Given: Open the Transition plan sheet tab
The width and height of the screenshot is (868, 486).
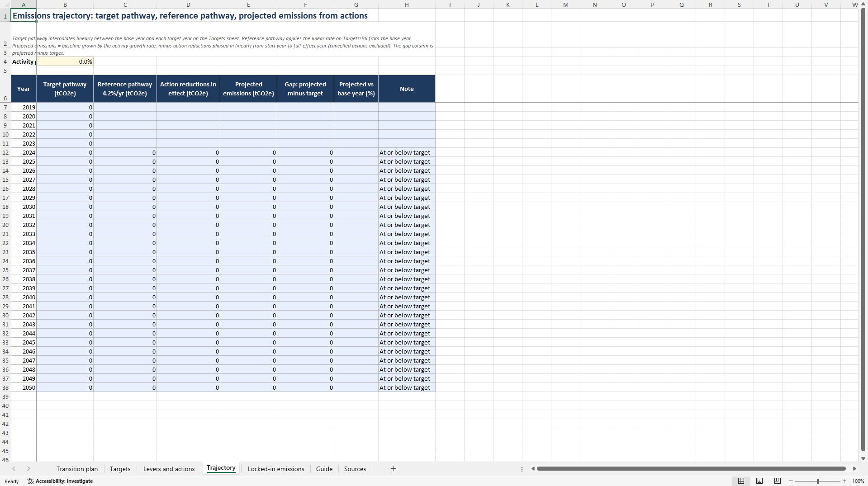Looking at the screenshot, I should (x=77, y=469).
